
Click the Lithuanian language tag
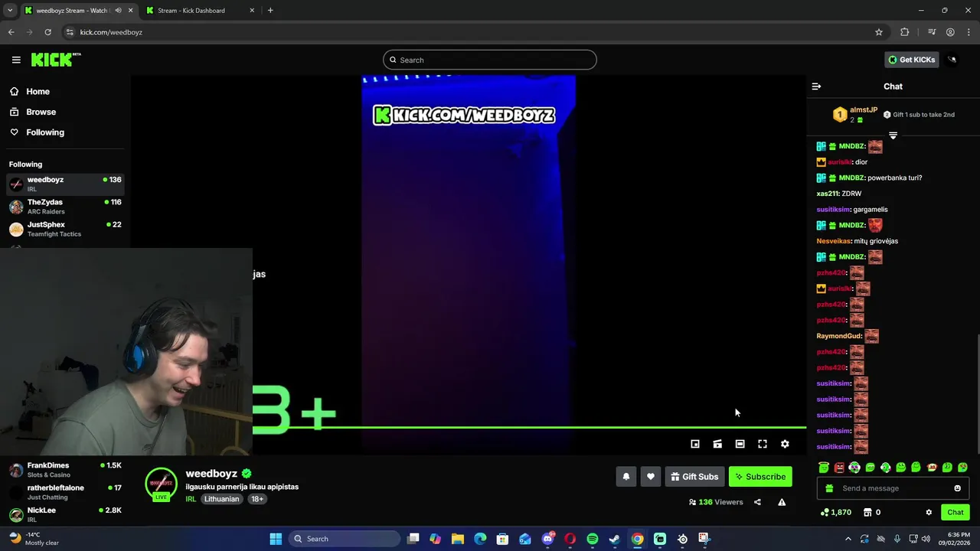tap(221, 499)
